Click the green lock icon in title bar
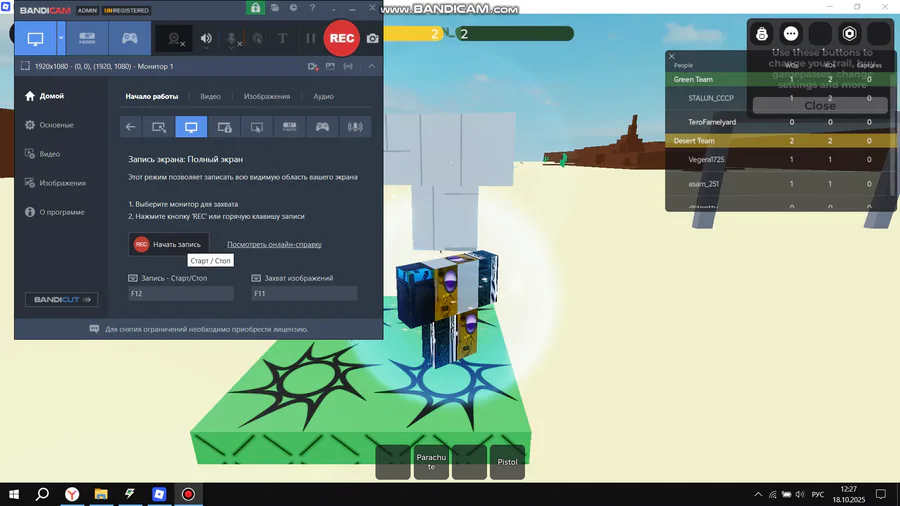Image resolution: width=900 pixels, height=506 pixels. (x=255, y=7)
